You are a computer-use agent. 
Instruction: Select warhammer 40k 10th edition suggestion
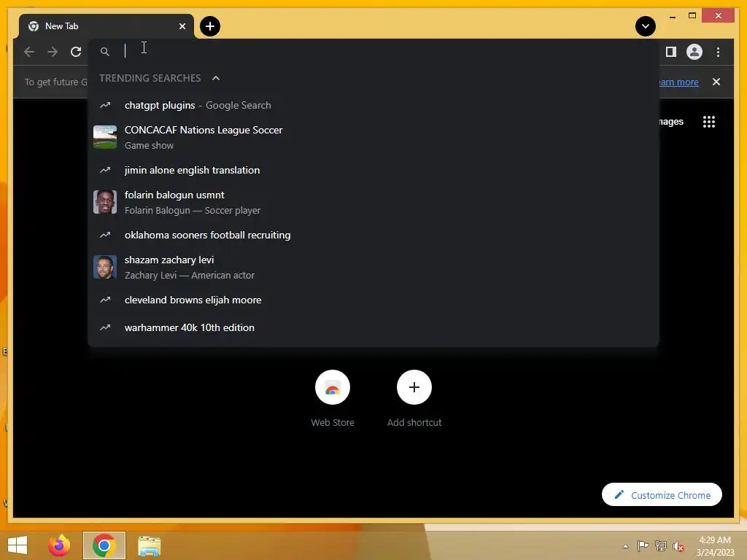[x=373, y=327]
